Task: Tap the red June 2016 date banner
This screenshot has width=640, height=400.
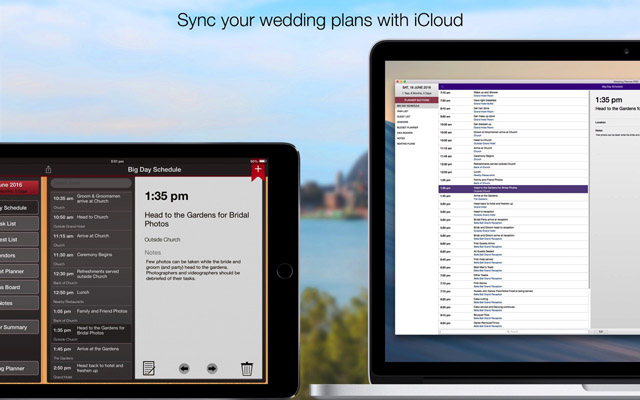Action: click(19, 187)
